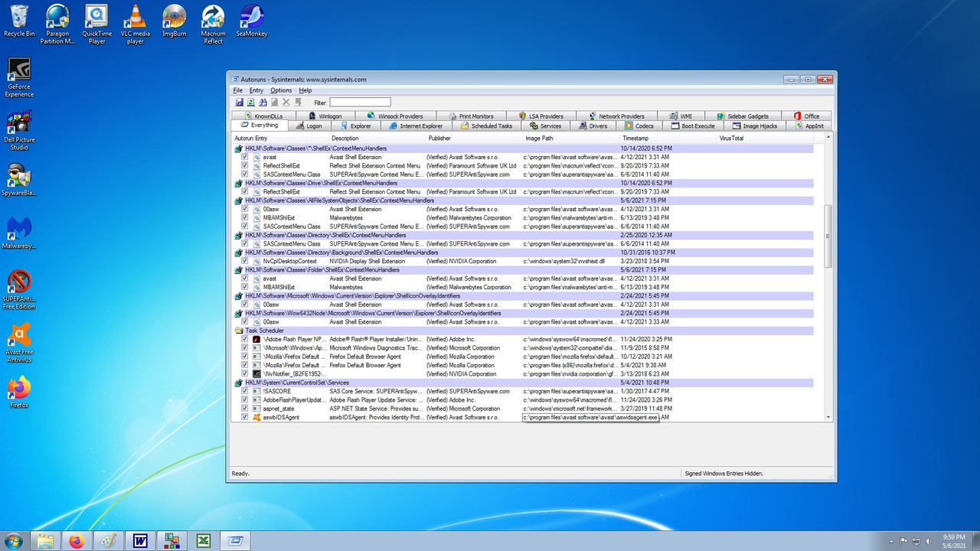
Task: Click Autoruns button in the taskbar
Action: point(236,541)
